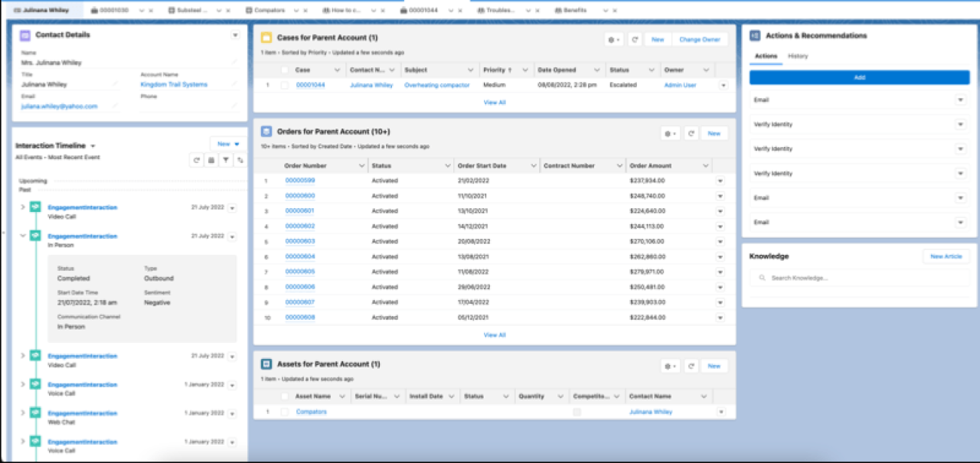The height and width of the screenshot is (463, 980).
Task: Open the Admin User owner link
Action: pos(680,85)
